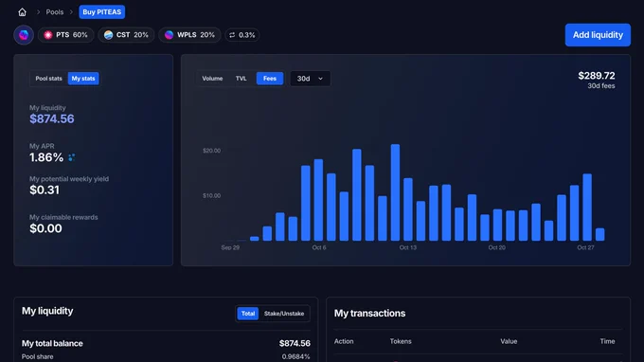
Task: Click the CST token icon
Action: (108, 35)
